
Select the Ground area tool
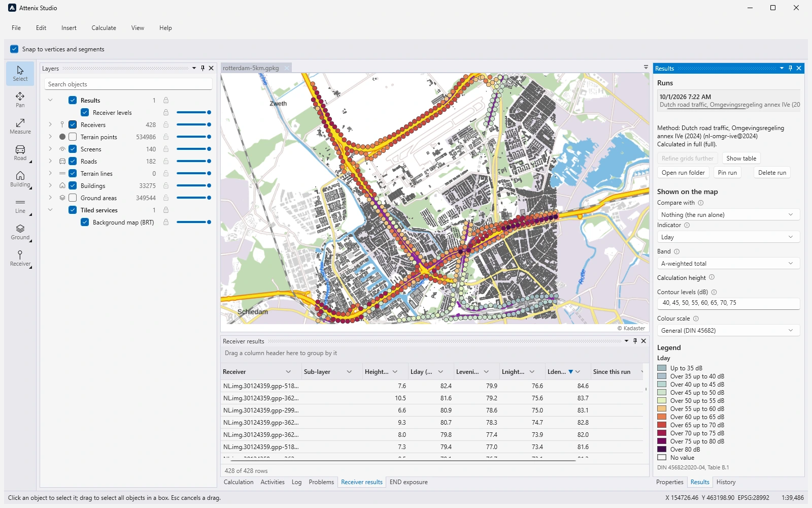pyautogui.click(x=20, y=232)
